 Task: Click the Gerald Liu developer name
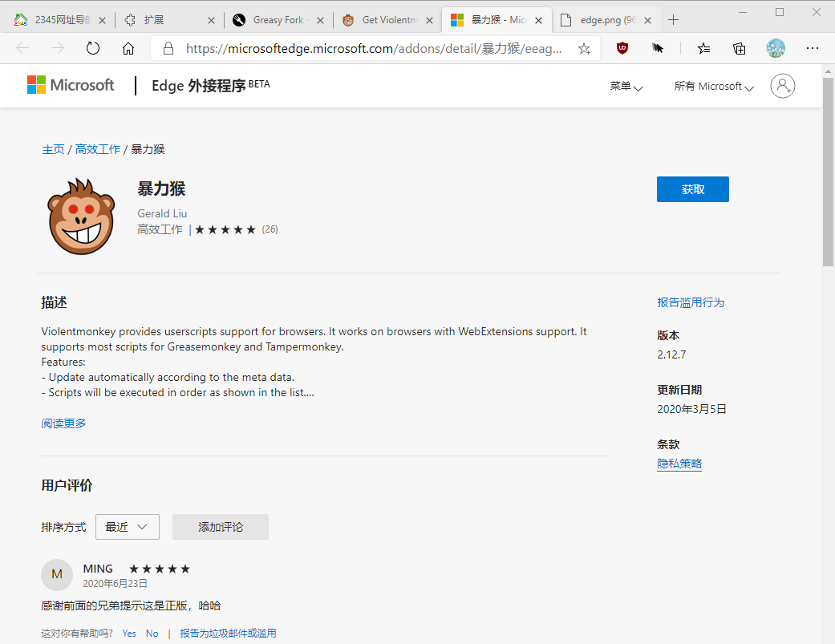click(162, 213)
